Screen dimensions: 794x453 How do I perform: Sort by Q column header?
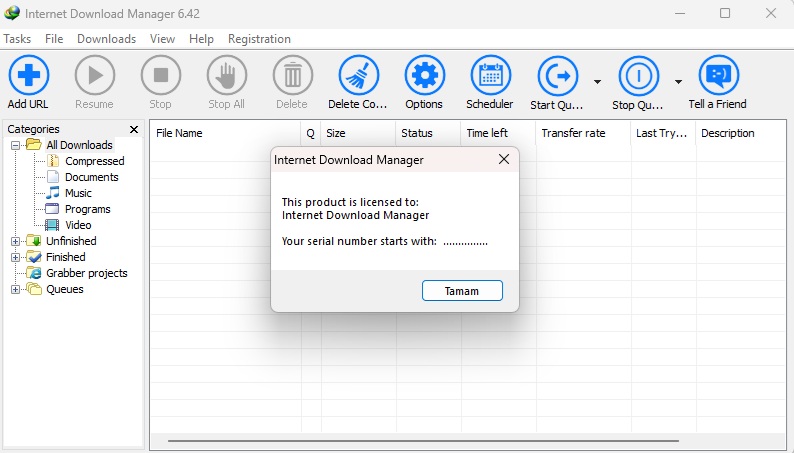coord(311,133)
